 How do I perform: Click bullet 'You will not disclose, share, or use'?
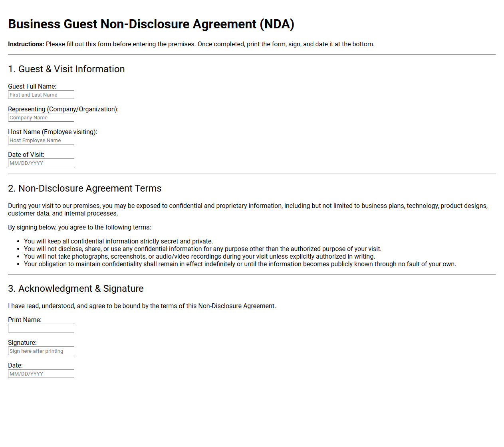(202, 249)
